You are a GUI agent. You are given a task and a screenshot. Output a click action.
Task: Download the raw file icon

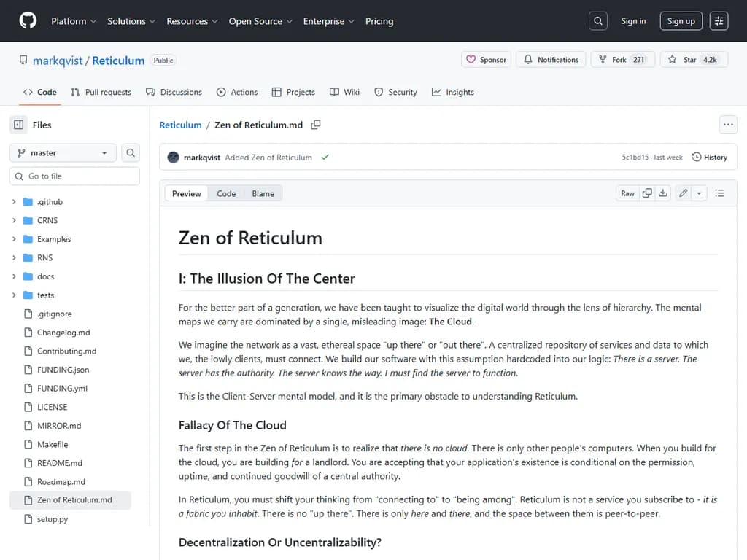click(x=663, y=193)
